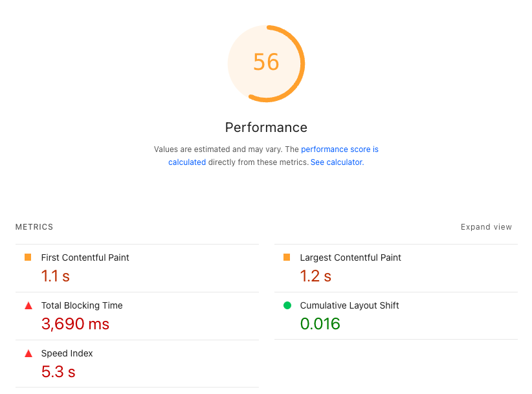Click the orange square icon beside First Contentful Paint

[x=28, y=257]
